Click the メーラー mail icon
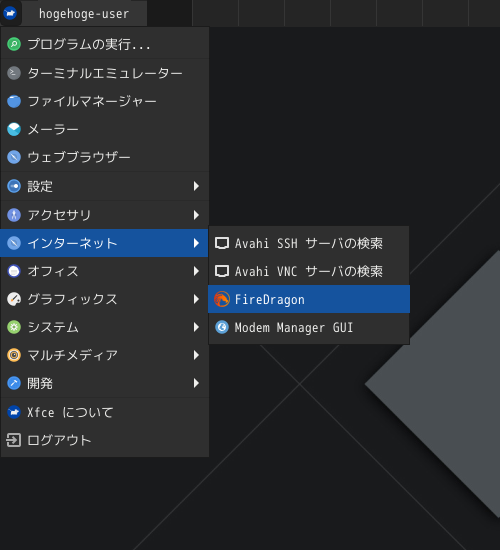500x550 pixels. 14,129
